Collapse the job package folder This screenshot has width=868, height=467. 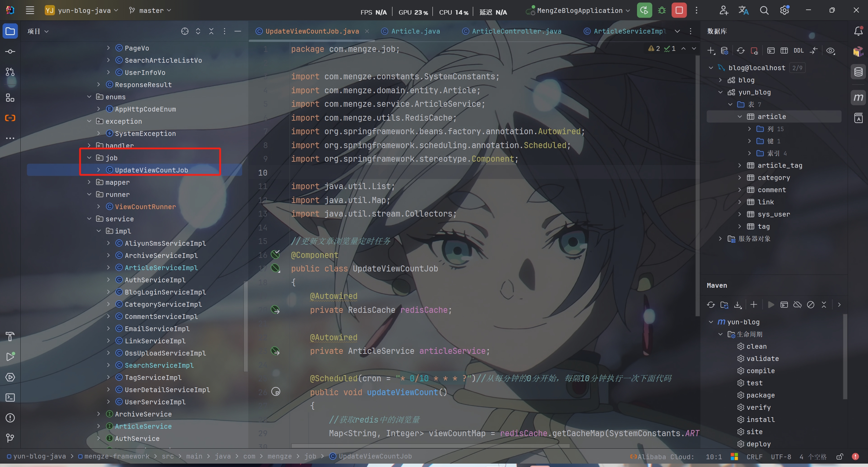click(89, 158)
